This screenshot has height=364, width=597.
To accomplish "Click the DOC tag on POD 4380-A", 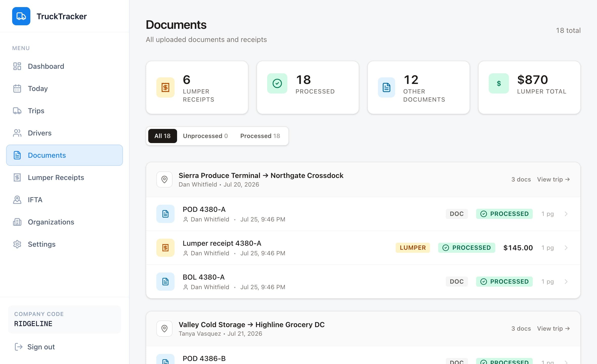I will click(x=457, y=214).
